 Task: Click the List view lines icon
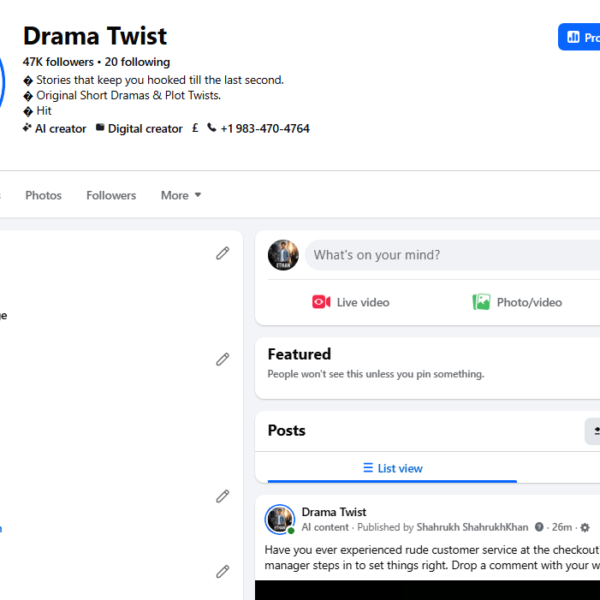click(x=368, y=468)
